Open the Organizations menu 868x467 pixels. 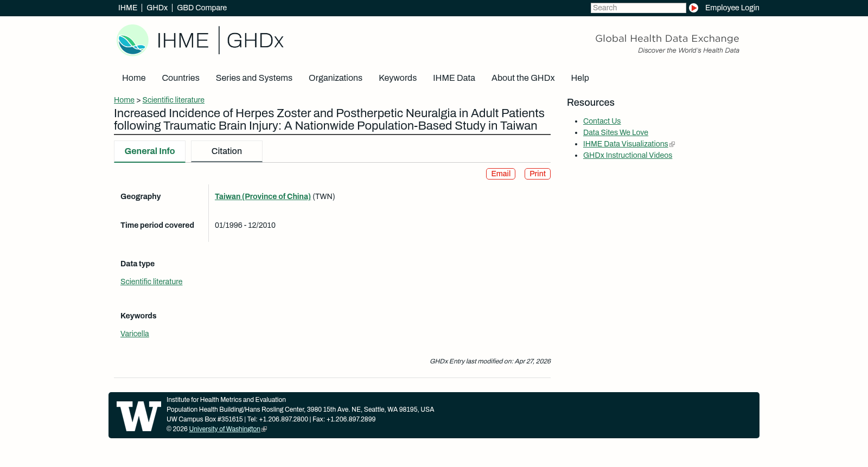[x=335, y=78]
